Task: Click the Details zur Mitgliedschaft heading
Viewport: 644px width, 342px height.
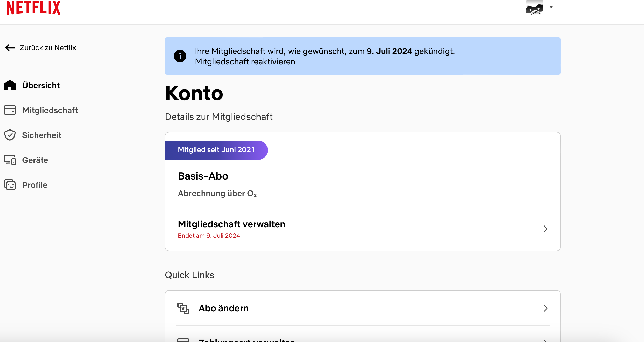Action: point(219,117)
